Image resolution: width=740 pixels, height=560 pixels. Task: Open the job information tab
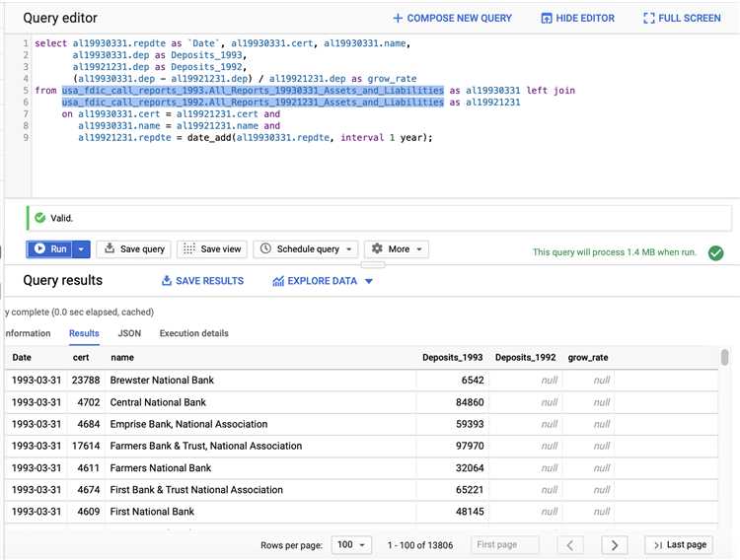click(x=28, y=333)
